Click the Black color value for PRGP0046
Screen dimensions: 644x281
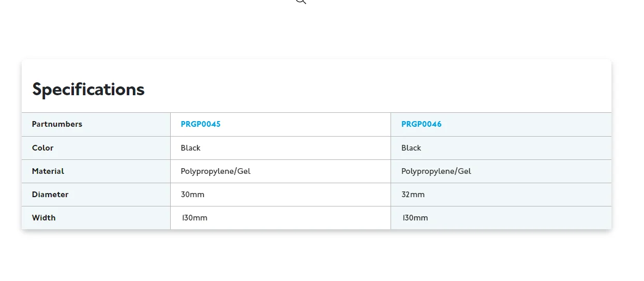[x=411, y=148]
